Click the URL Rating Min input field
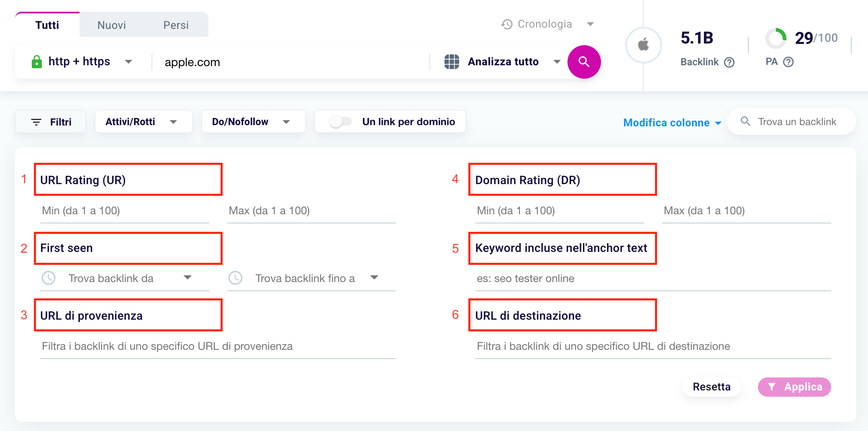The width and height of the screenshot is (868, 431). tap(125, 211)
